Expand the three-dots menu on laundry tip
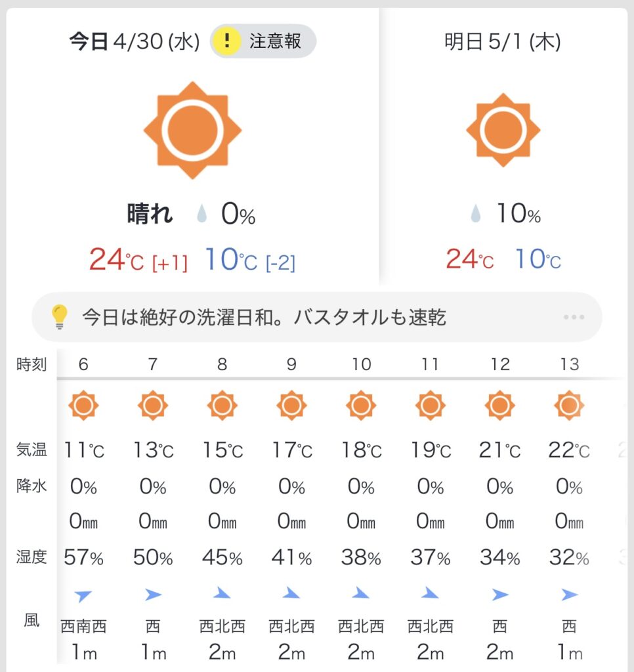634x672 pixels. 574,317
